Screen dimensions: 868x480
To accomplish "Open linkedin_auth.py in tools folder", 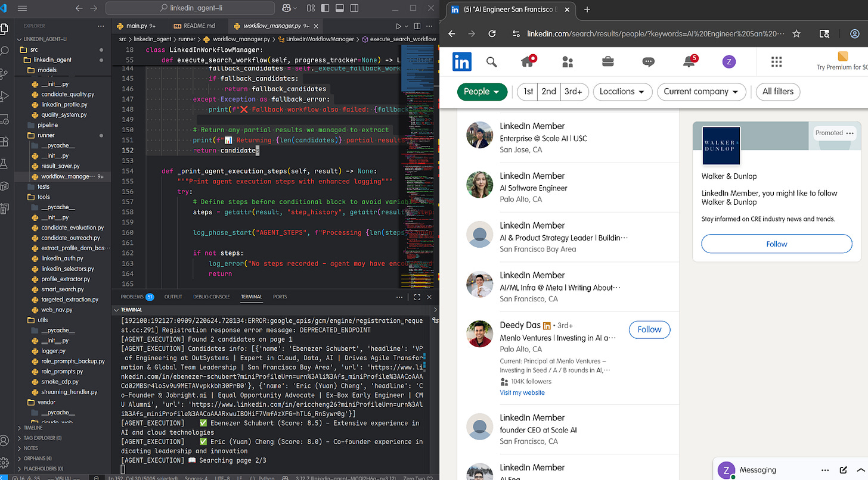I will 62,258.
